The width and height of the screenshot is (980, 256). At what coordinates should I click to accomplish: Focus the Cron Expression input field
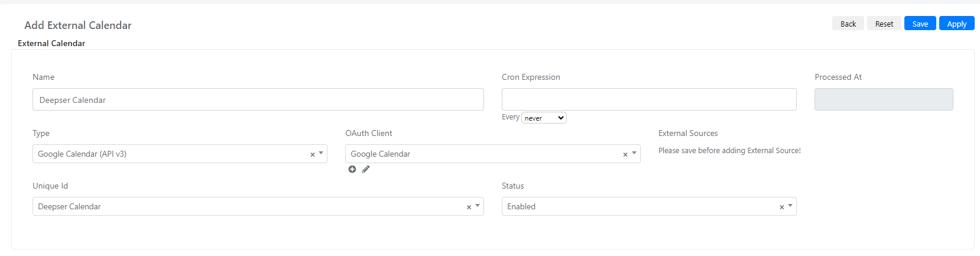649,99
